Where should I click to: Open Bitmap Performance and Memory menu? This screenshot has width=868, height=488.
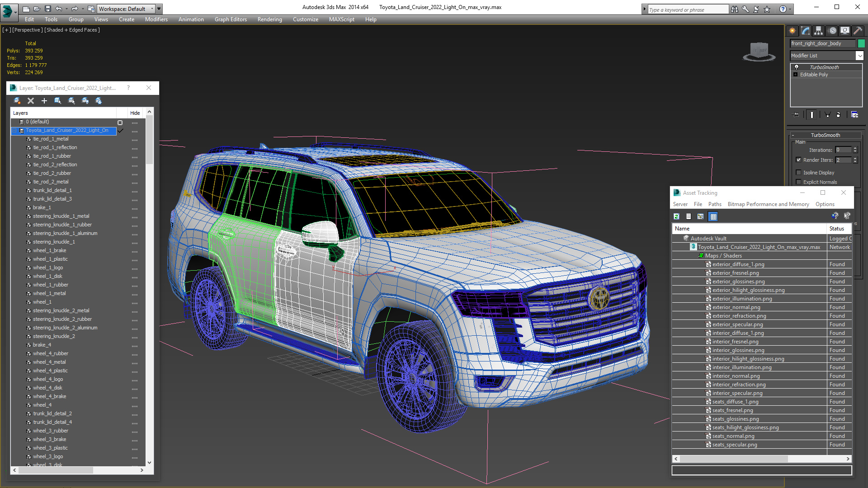tap(768, 204)
